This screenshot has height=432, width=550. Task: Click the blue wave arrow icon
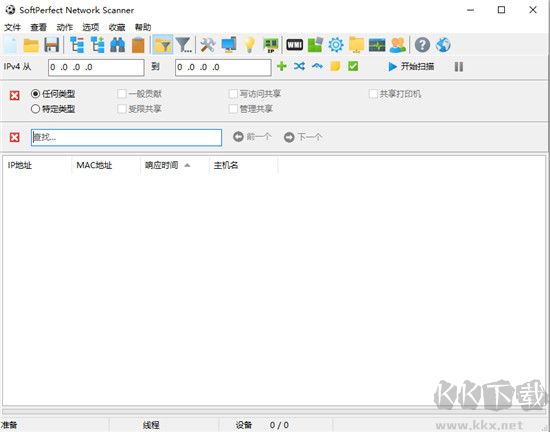[x=317, y=66]
